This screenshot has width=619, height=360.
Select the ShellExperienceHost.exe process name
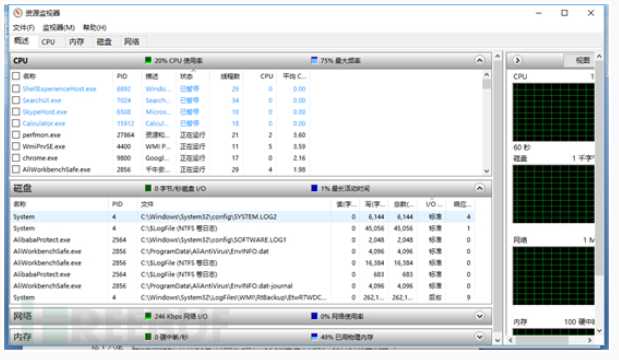coord(59,89)
